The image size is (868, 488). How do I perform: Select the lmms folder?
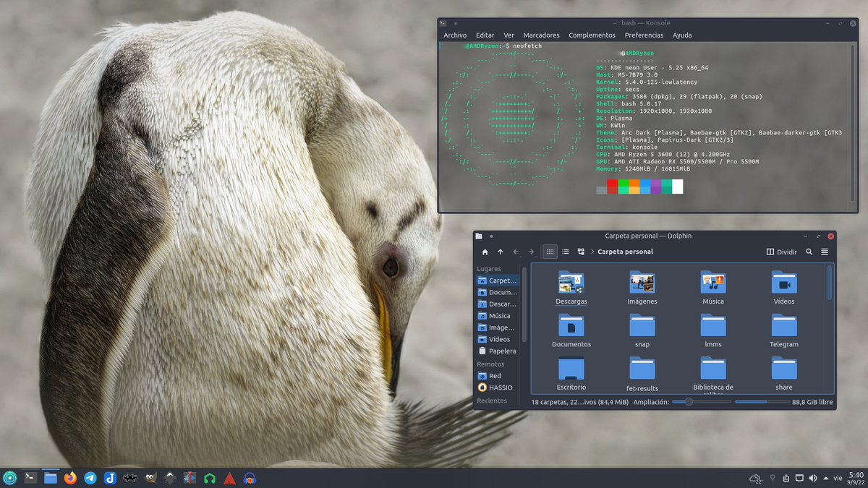click(x=713, y=325)
